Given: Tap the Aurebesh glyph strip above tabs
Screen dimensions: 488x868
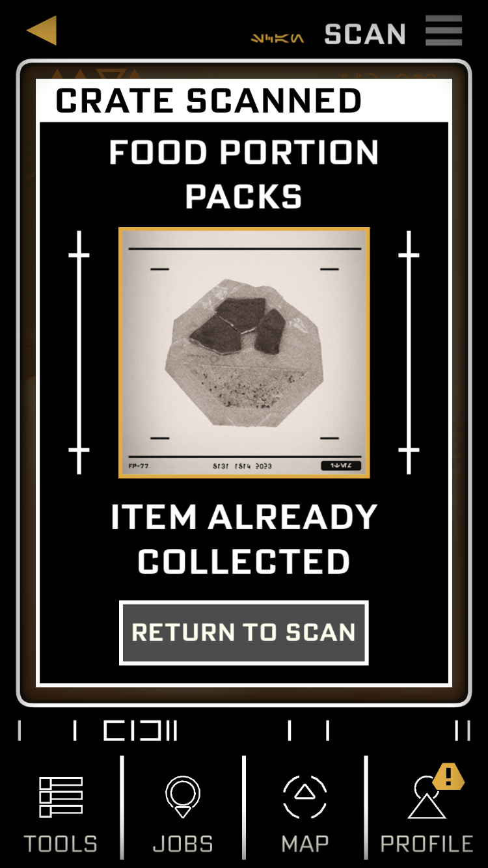Looking at the screenshot, I should [244, 731].
